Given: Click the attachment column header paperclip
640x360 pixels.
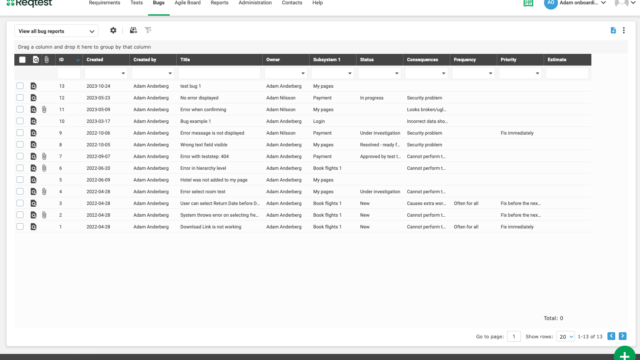Looking at the screenshot, I should pos(47,60).
